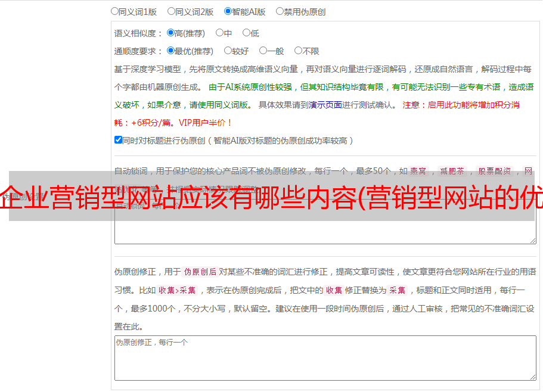
Task: Click the 通顺度要求 label
Action: pyautogui.click(x=138, y=51)
